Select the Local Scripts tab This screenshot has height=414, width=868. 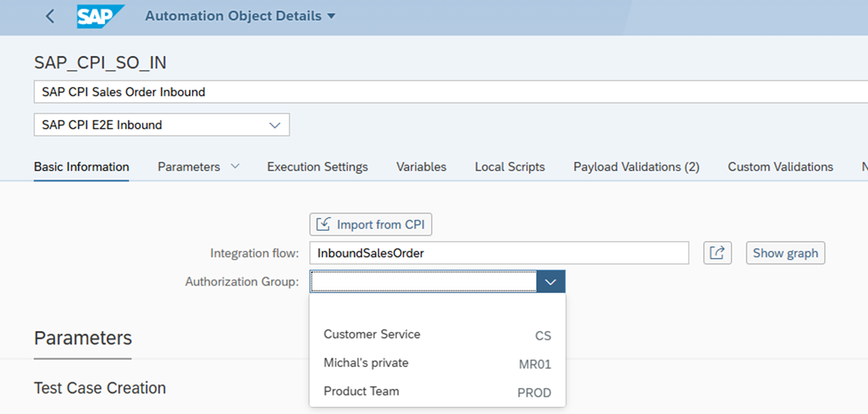coord(509,167)
